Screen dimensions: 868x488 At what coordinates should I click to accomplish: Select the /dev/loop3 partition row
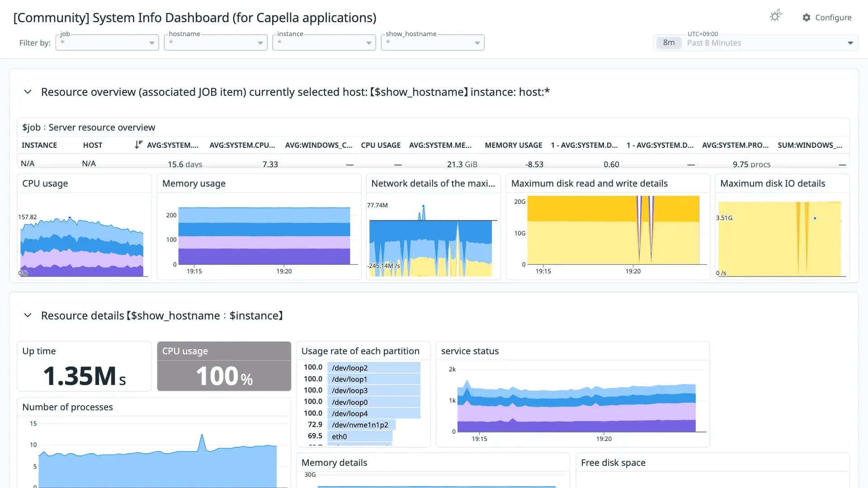pos(362,390)
